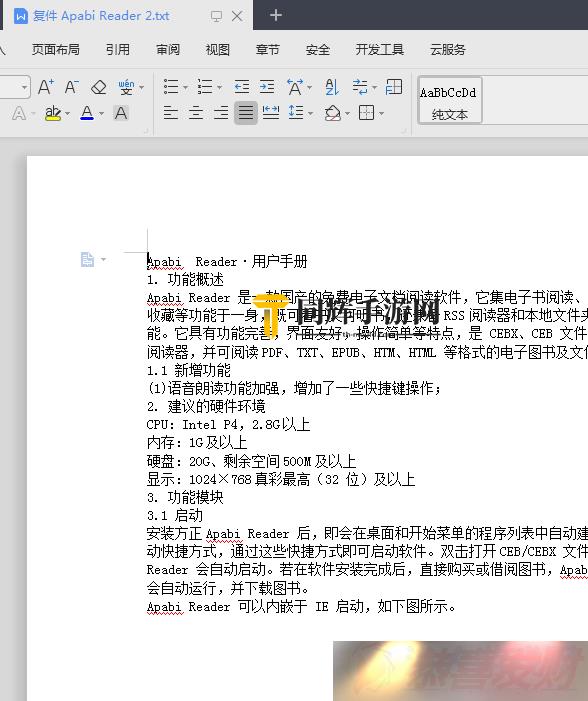Open the 安全 tab
Image resolution: width=588 pixels, height=701 pixels.
pyautogui.click(x=318, y=49)
